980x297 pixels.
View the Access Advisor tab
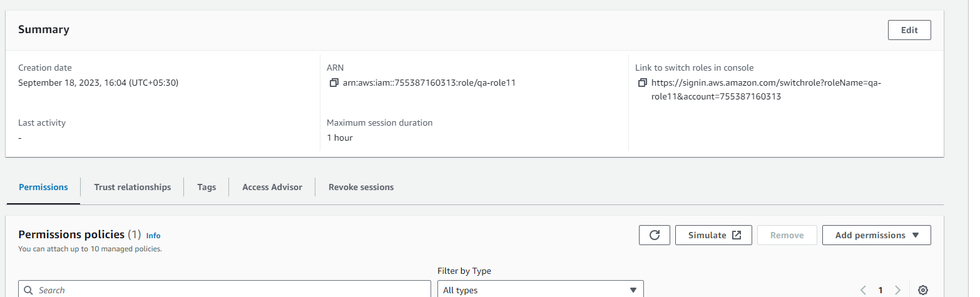pyautogui.click(x=272, y=187)
